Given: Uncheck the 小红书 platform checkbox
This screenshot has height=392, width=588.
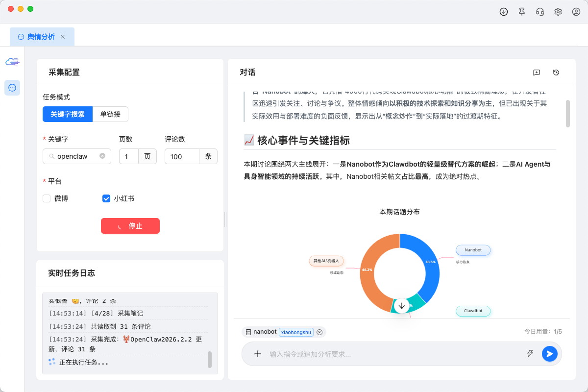Looking at the screenshot, I should pos(106,198).
